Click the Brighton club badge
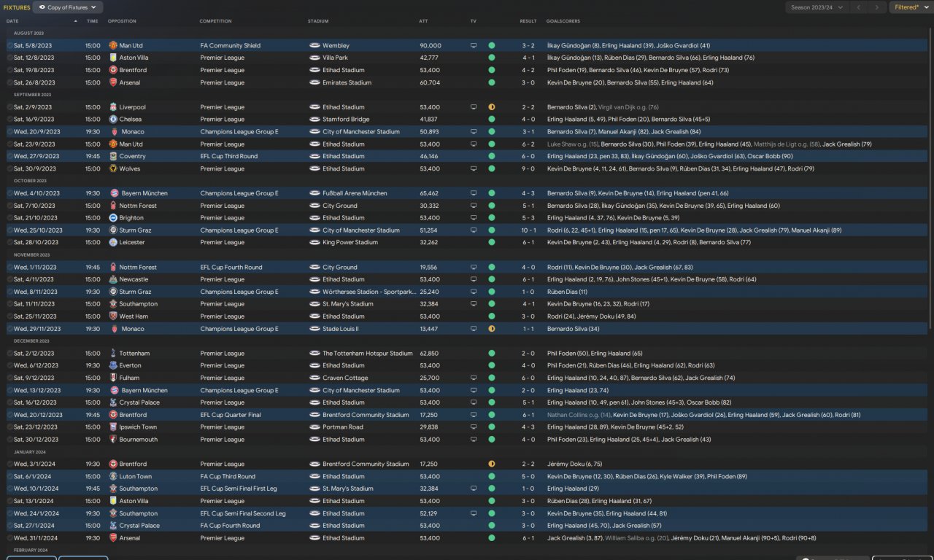 point(113,218)
